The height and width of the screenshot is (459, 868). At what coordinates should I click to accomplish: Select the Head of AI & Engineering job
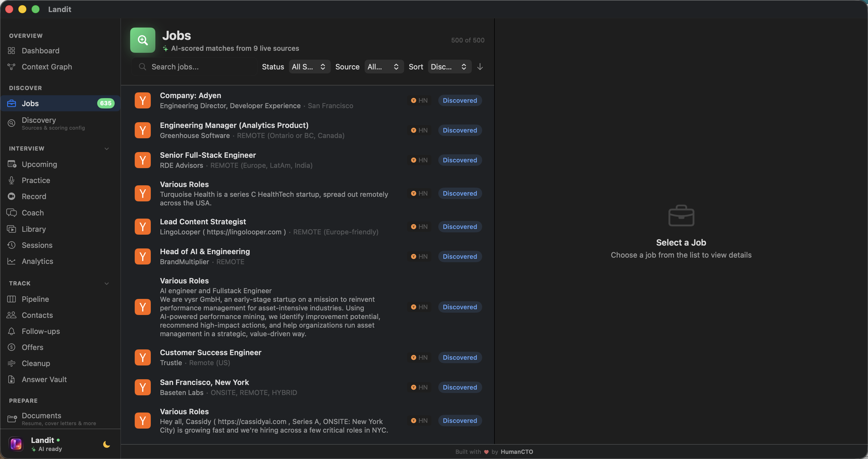coord(308,257)
